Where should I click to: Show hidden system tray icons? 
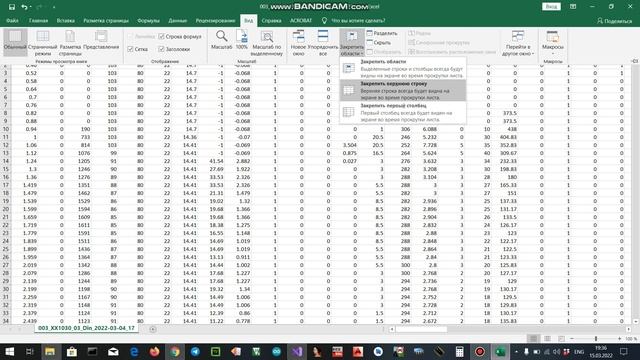[516, 351]
